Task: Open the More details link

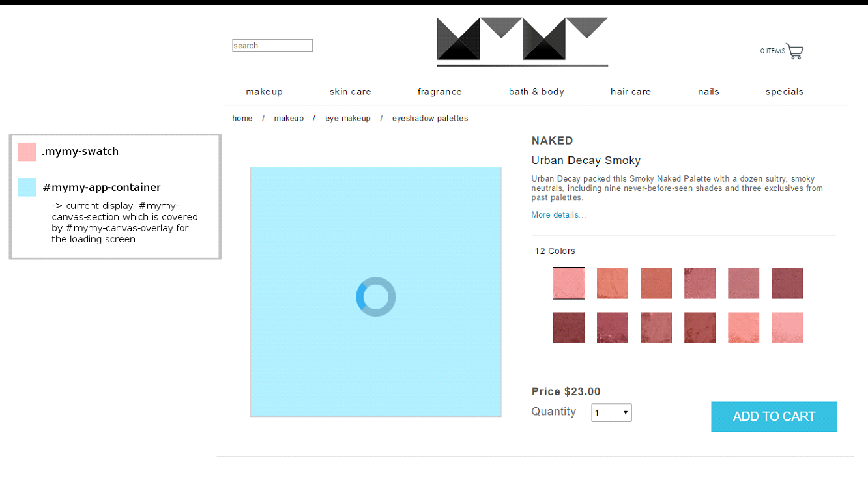Action: point(558,215)
